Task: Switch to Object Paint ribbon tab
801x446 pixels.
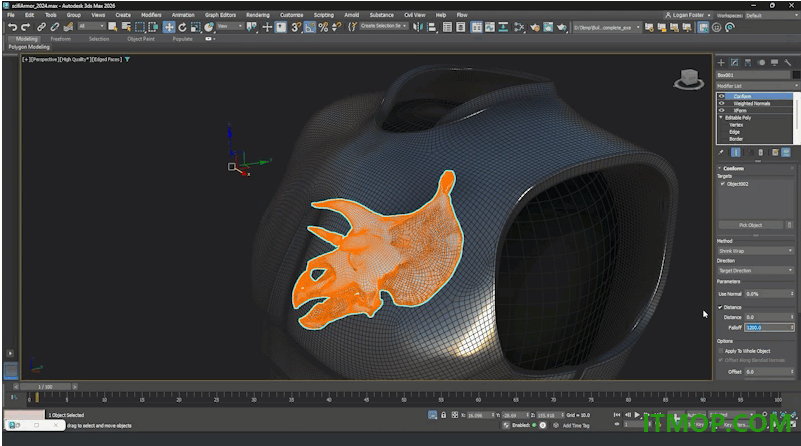Action: [x=140, y=39]
